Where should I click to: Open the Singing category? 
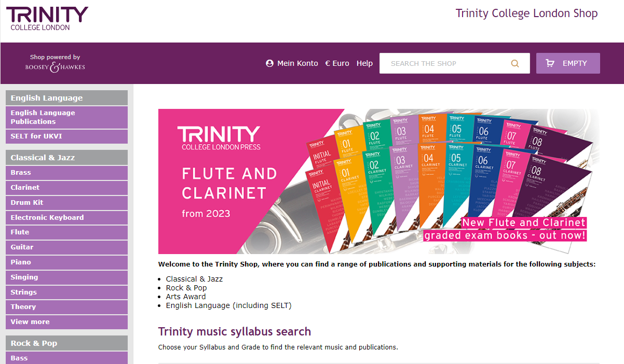point(66,277)
